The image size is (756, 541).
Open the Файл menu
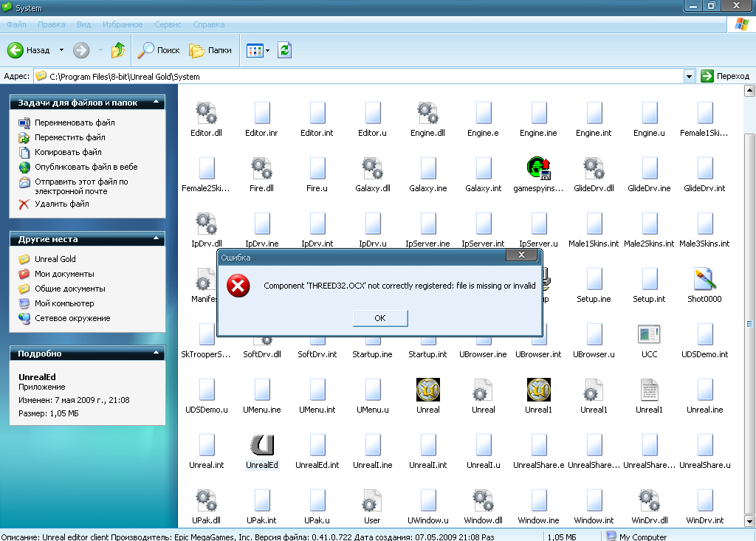pyautogui.click(x=16, y=24)
